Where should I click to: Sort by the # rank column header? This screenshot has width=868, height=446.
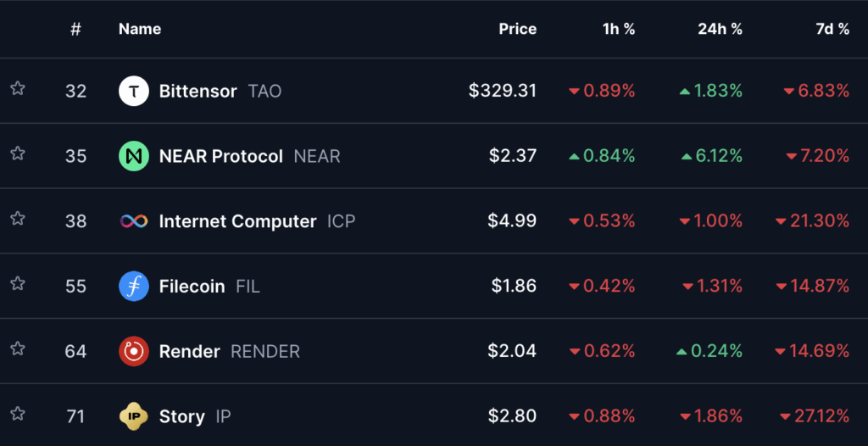[x=75, y=29]
